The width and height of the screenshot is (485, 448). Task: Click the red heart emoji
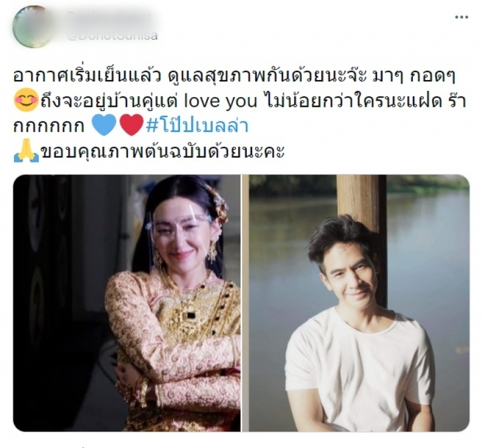pos(132,125)
